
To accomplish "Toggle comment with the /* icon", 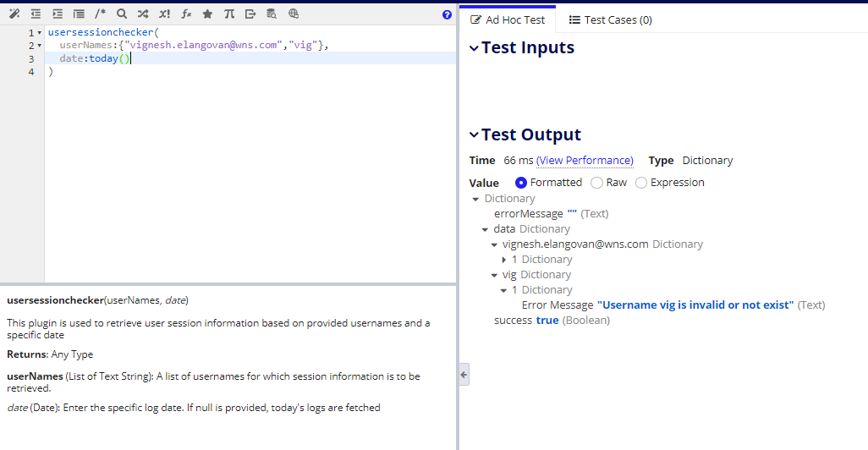I will [x=100, y=14].
